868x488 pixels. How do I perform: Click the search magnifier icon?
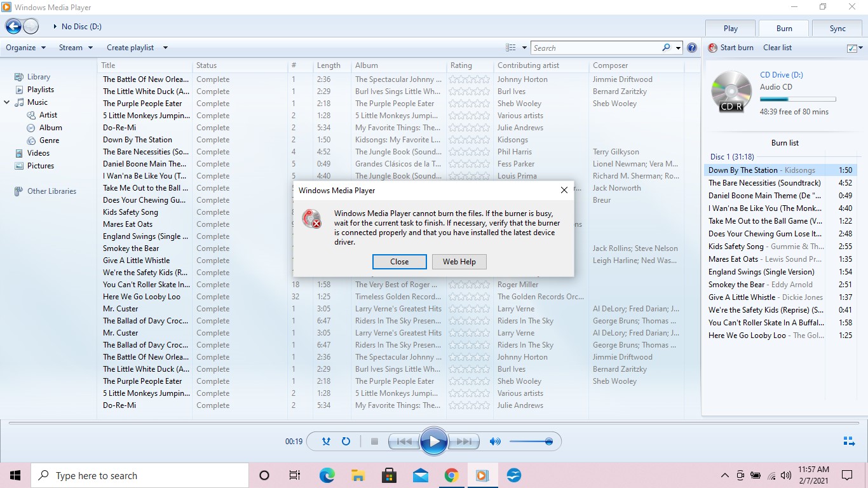pyautogui.click(x=666, y=48)
